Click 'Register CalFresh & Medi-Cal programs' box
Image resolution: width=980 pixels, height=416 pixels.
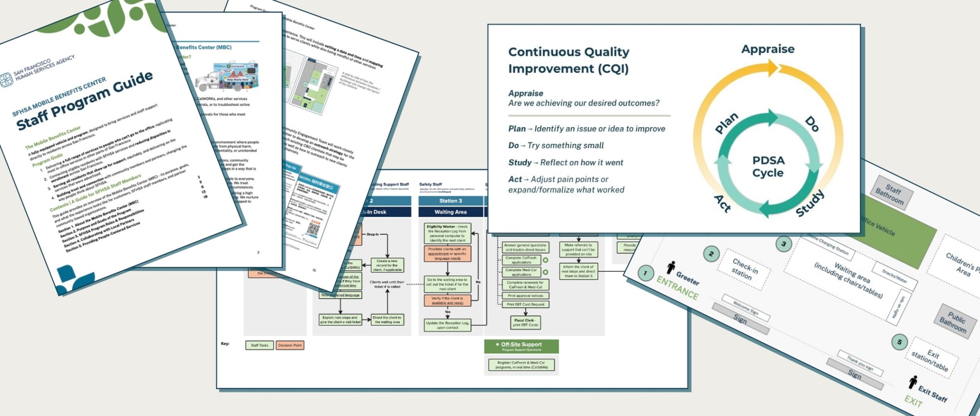tap(521, 365)
